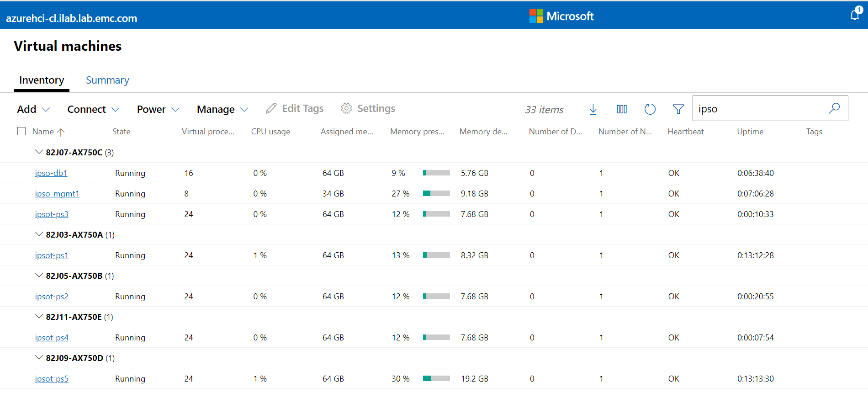Collapse the 82J09-AX750D group

(x=39, y=357)
